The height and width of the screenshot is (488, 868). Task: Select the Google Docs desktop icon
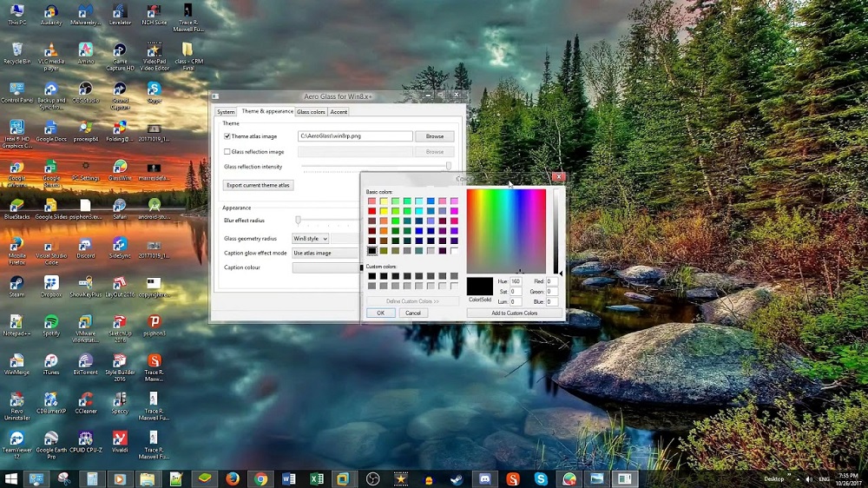pos(51,131)
